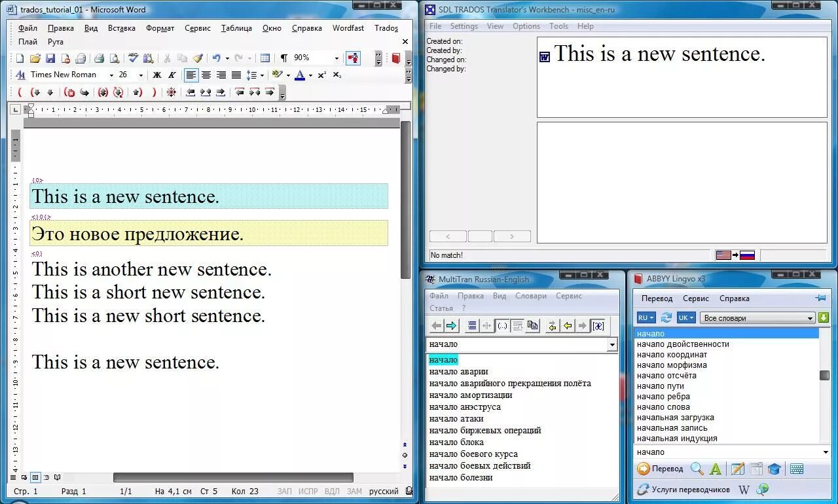Click the Lingvo green letter A icon
838x504 pixels.
point(716,469)
